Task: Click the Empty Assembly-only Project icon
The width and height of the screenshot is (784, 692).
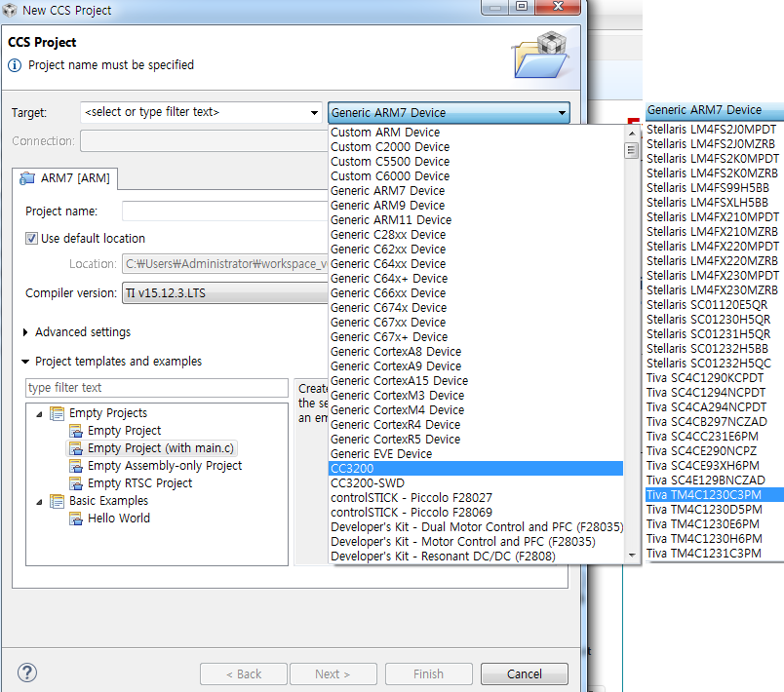Action: click(75, 466)
